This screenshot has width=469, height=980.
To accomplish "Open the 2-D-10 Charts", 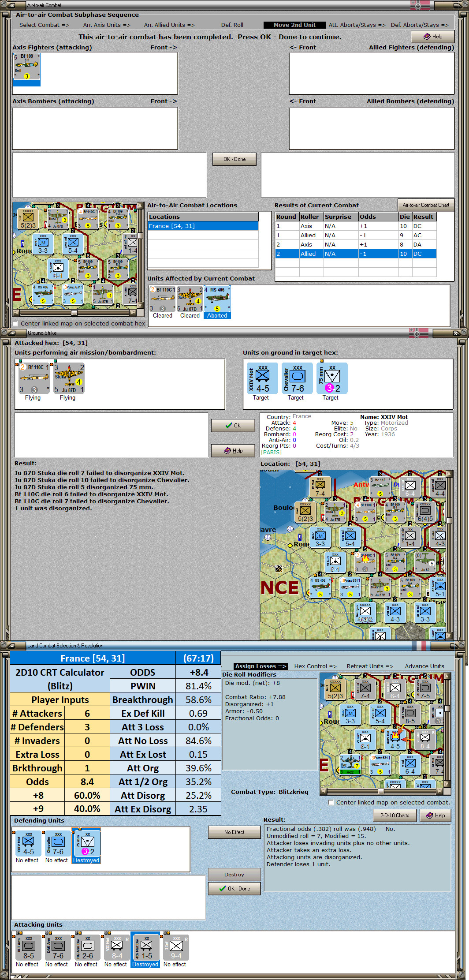I will (395, 815).
